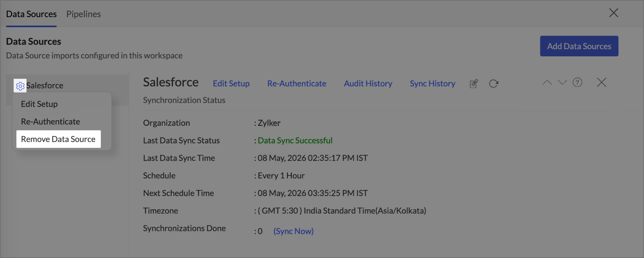Close the Data Sources dialog
Screen dimensions: 644x258
point(613,13)
